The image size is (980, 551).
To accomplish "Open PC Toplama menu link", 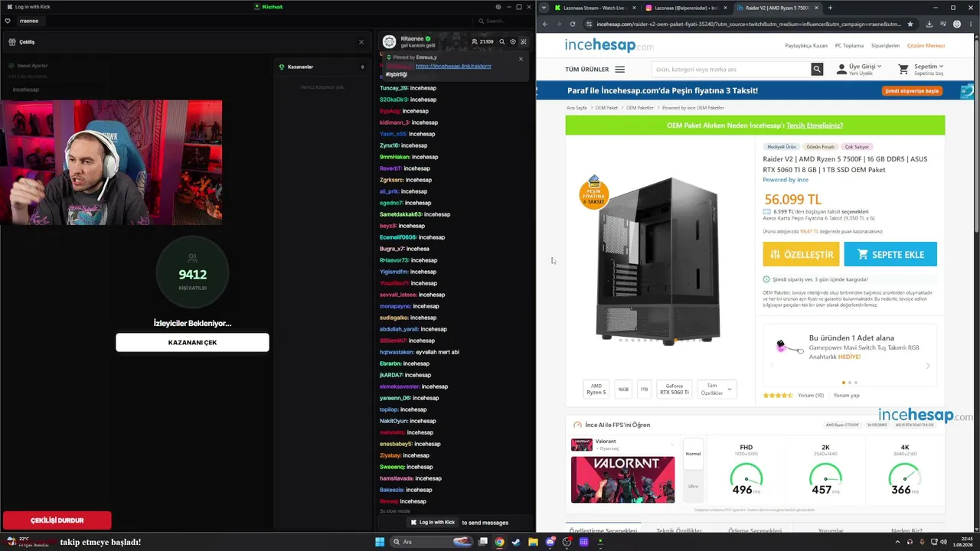I will pyautogui.click(x=849, y=46).
